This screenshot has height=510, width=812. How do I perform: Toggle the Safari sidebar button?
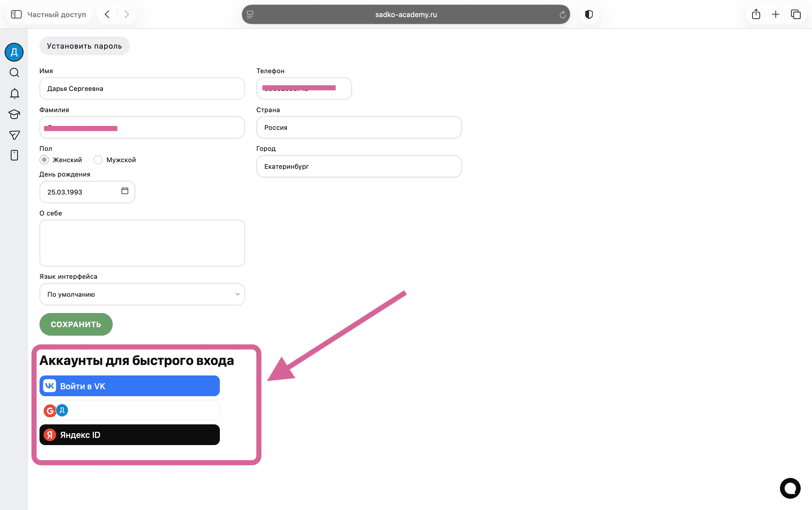click(x=16, y=14)
